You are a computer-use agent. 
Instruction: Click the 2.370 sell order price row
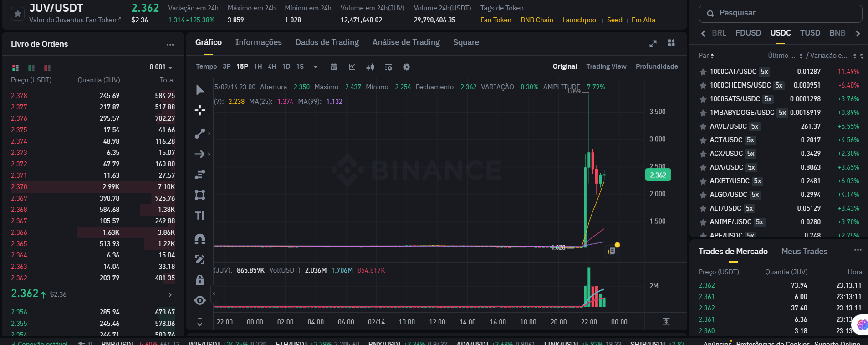(93, 187)
